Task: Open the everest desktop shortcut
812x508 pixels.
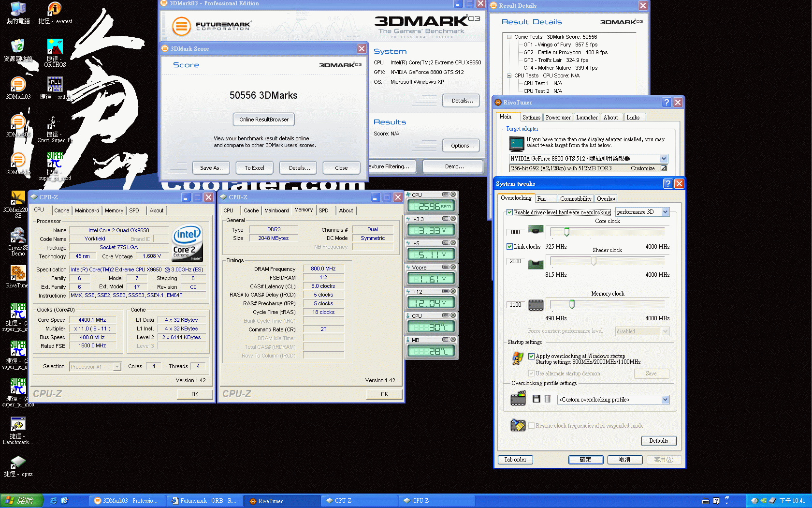Action: (55, 13)
